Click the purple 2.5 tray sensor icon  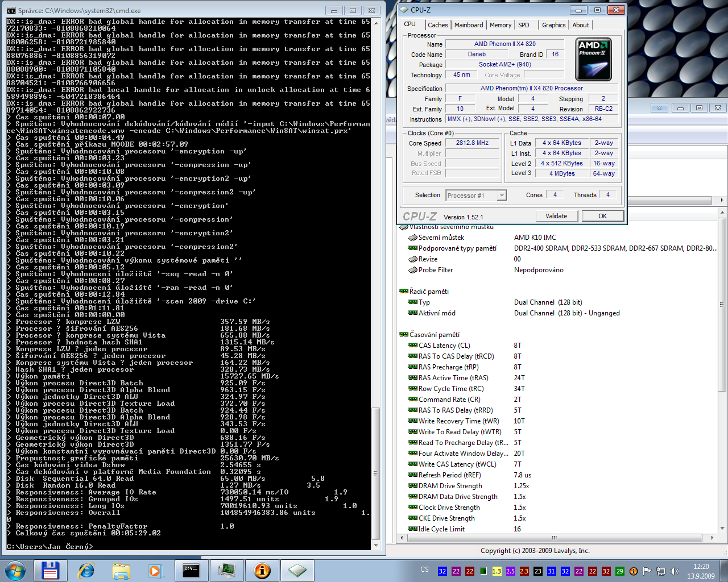[x=510, y=571]
